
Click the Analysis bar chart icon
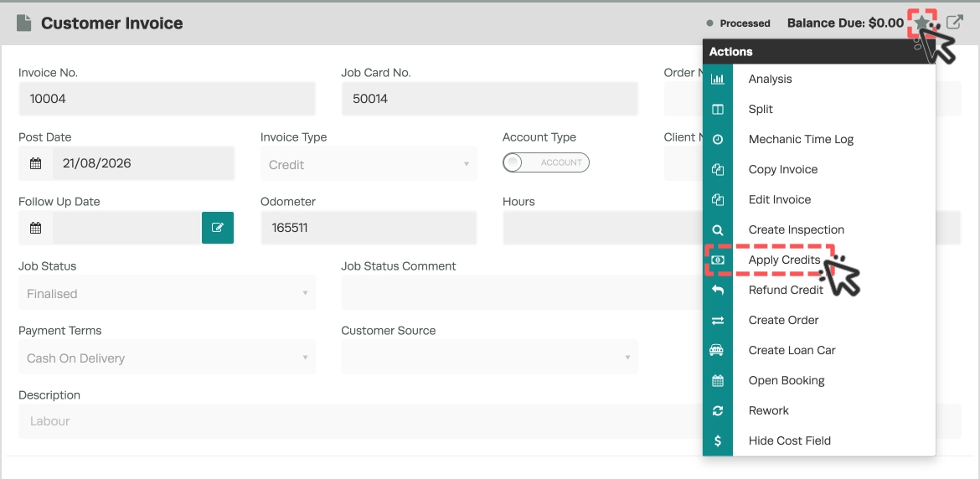(x=718, y=80)
